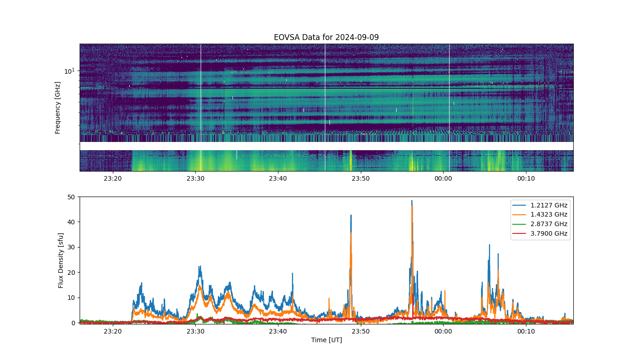Viewport: 637px width, 364px height.
Task: Click the red 3.7900 GHz legend line
Action: pos(521,234)
